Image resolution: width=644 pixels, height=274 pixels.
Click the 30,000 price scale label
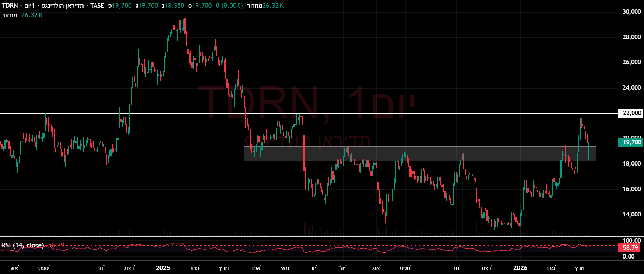(631, 11)
